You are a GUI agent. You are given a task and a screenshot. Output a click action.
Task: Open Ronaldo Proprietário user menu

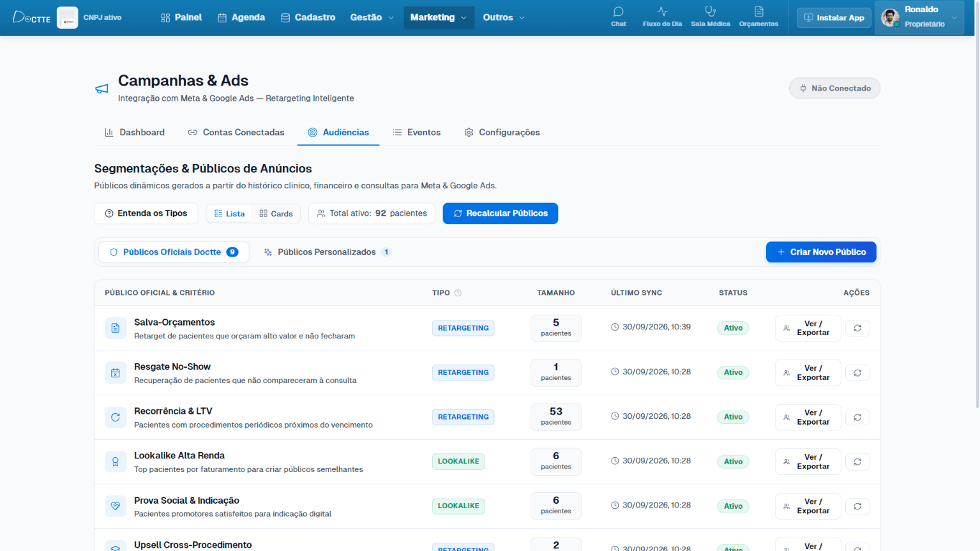pos(919,17)
